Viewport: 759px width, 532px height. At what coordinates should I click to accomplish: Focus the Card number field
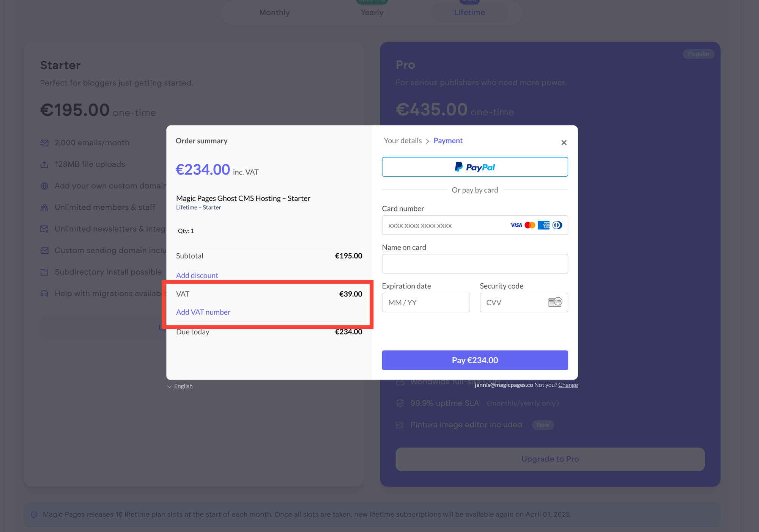[444, 226]
